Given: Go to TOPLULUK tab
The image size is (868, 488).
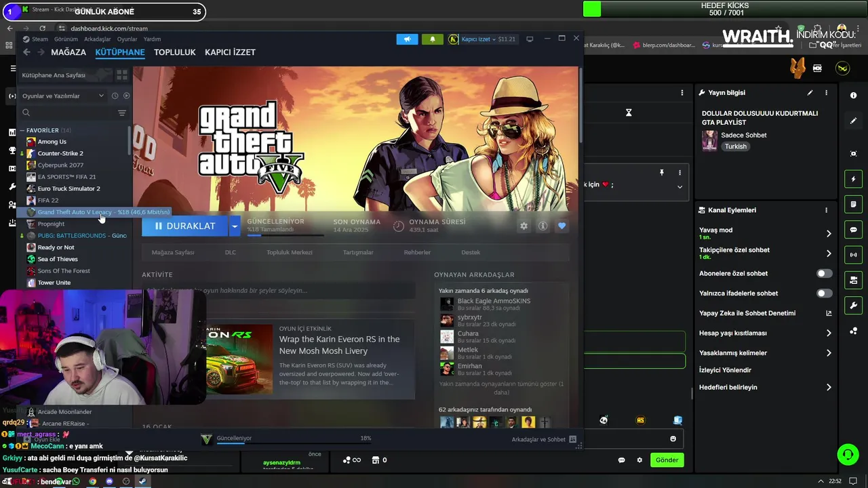Looking at the screenshot, I should [174, 52].
